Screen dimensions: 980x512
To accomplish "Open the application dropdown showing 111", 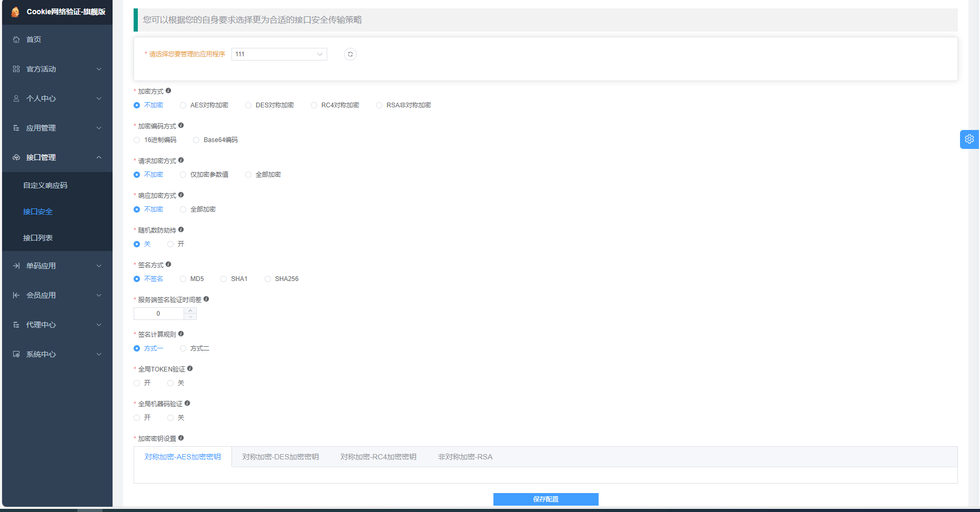I will click(279, 54).
